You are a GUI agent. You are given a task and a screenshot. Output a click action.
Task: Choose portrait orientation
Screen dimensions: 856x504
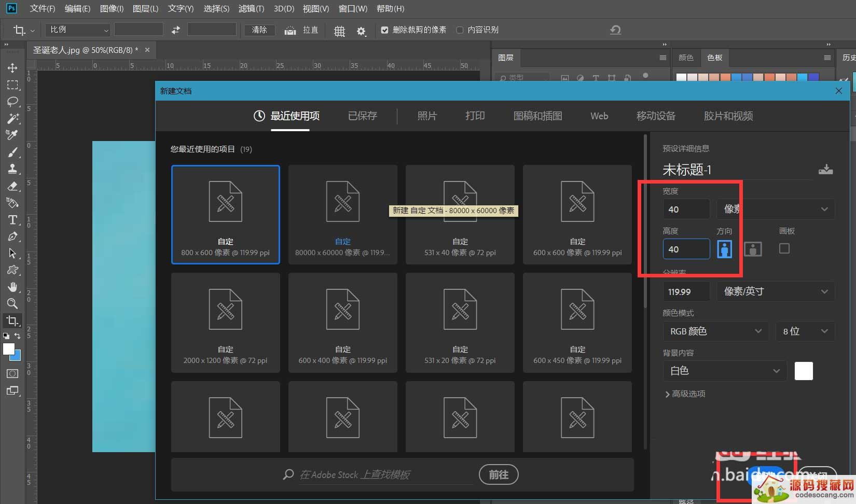click(x=724, y=249)
